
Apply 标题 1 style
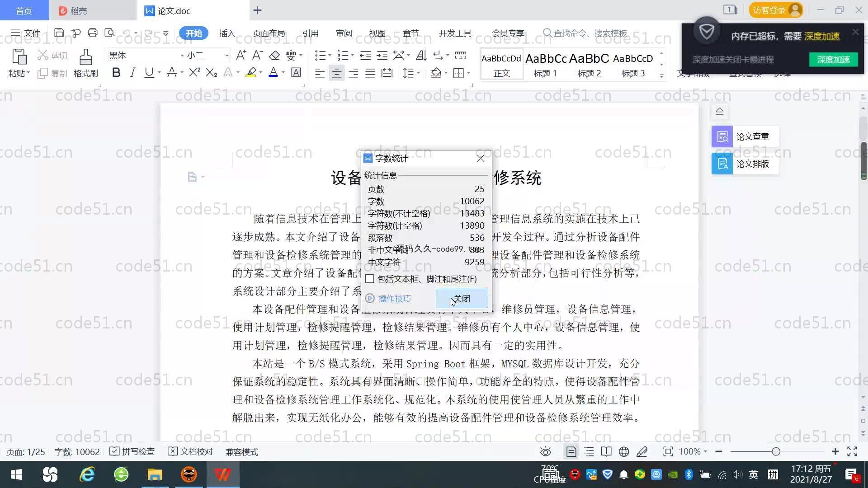546,64
